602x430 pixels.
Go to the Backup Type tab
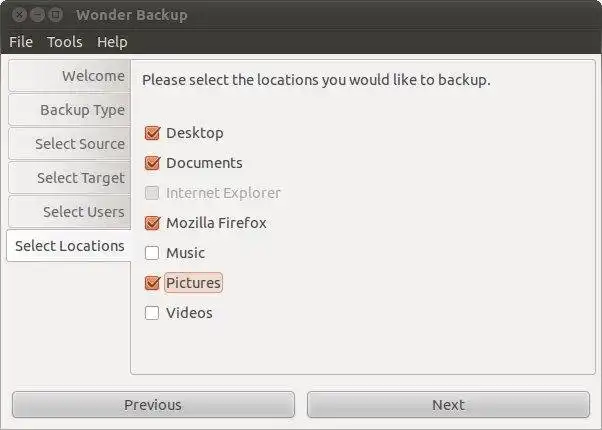(x=69, y=110)
